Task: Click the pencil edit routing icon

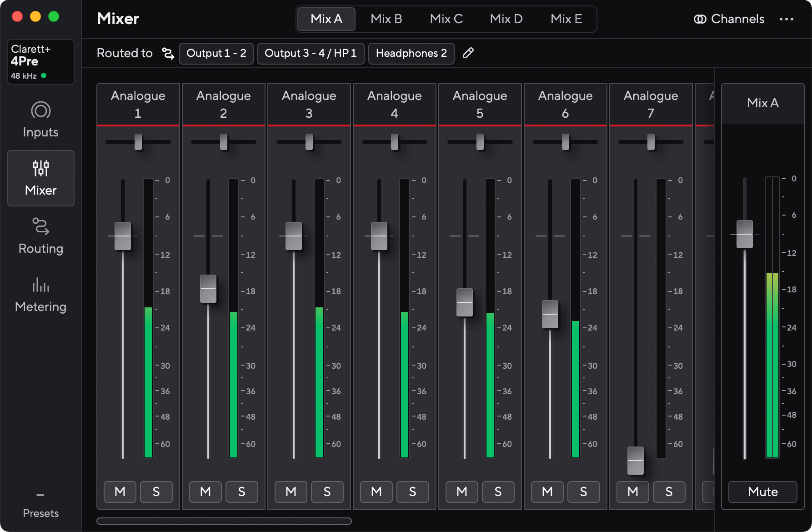Action: coord(468,53)
